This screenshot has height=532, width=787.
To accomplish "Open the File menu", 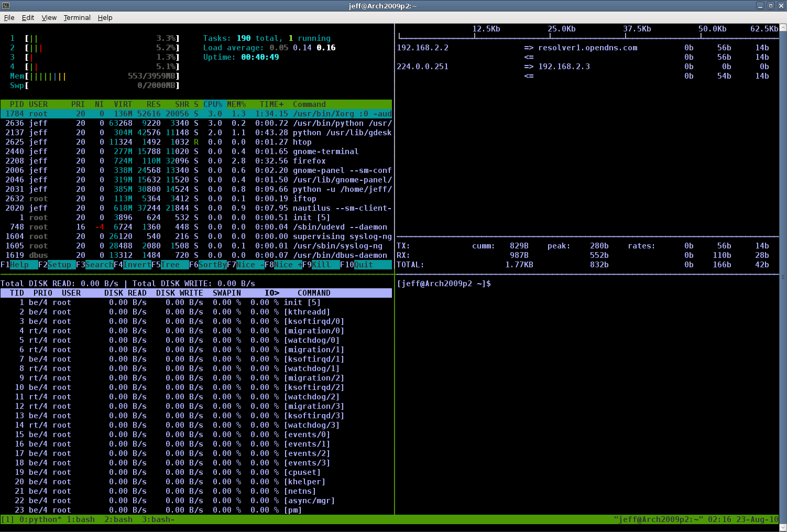I will (9, 17).
